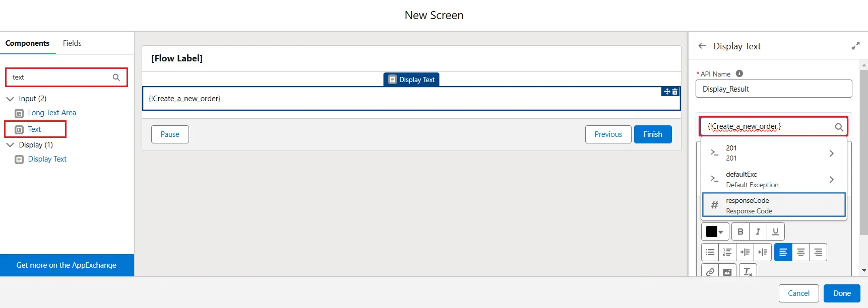Open the black text color picker
The image size is (868, 308).
[715, 232]
